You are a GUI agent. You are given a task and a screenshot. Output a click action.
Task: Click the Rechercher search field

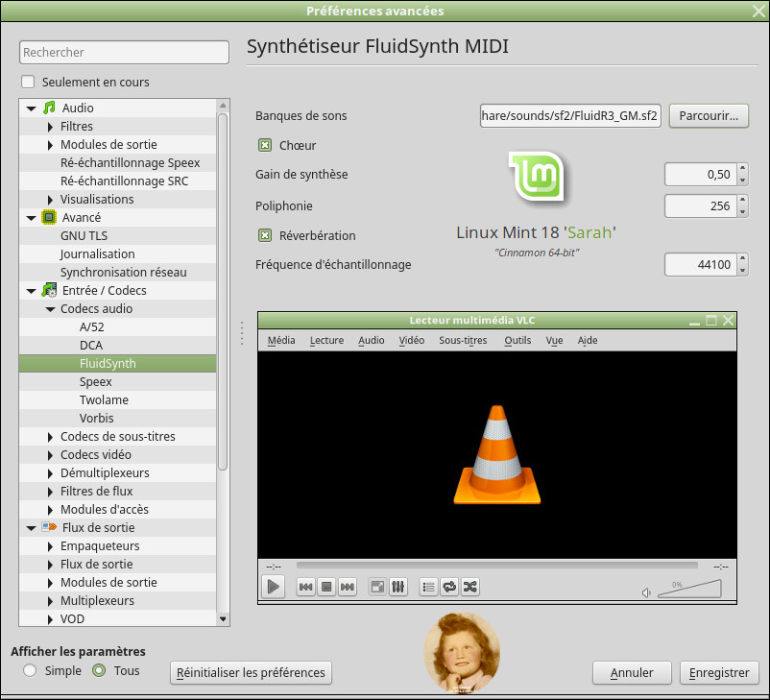124,52
